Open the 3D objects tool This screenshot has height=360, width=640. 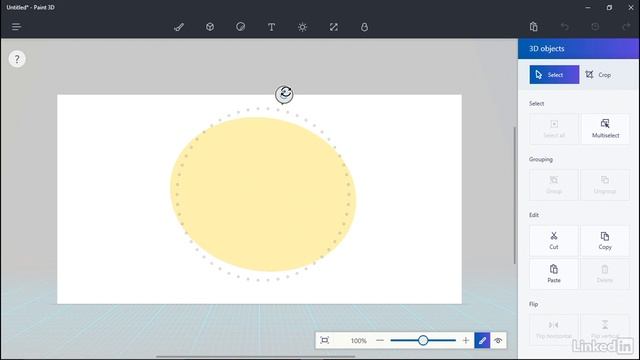210,27
